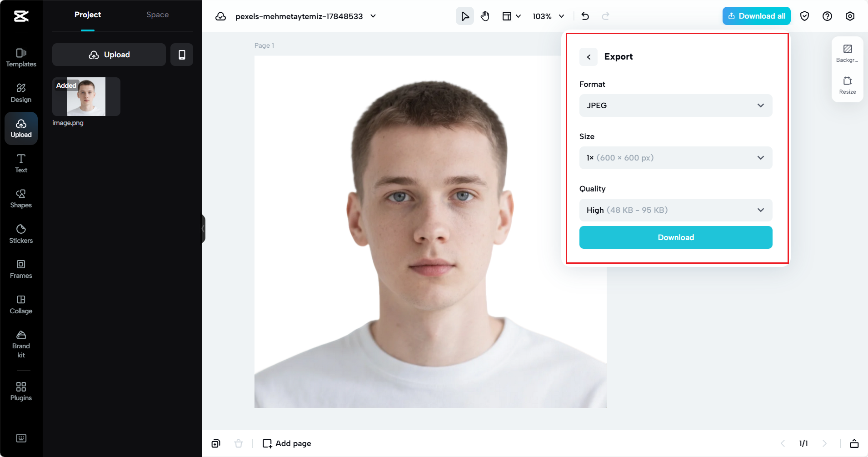868x457 pixels.
Task: Click the undo arrow icon
Action: [585, 16]
